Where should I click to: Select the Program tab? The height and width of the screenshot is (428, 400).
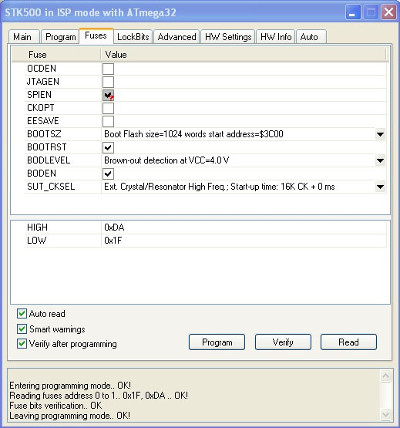(x=60, y=37)
